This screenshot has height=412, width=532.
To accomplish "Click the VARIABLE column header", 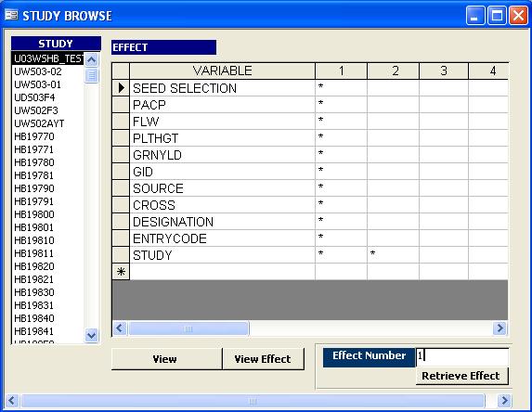I will pyautogui.click(x=222, y=71).
